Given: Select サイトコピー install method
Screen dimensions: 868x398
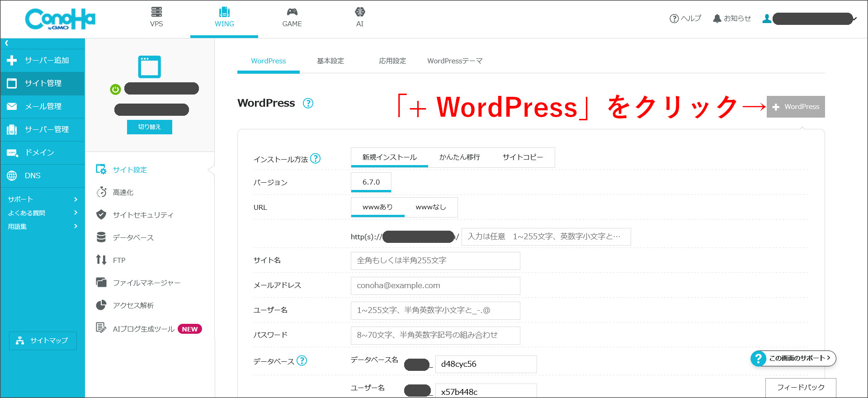Looking at the screenshot, I should point(523,157).
